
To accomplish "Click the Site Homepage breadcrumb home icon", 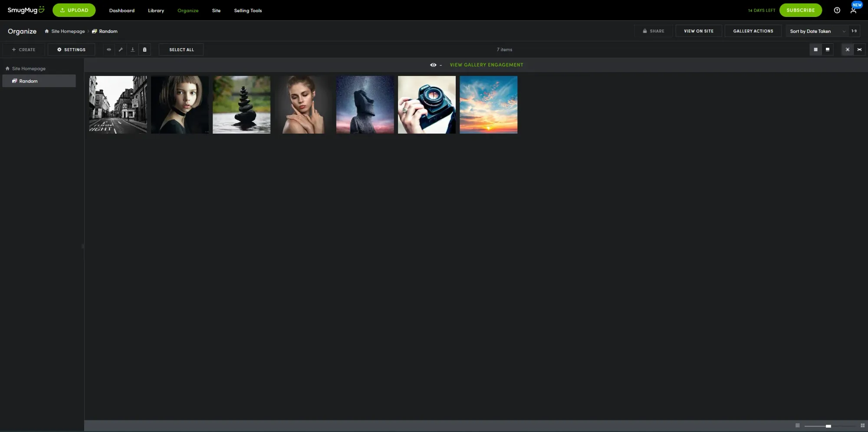I will coord(46,31).
